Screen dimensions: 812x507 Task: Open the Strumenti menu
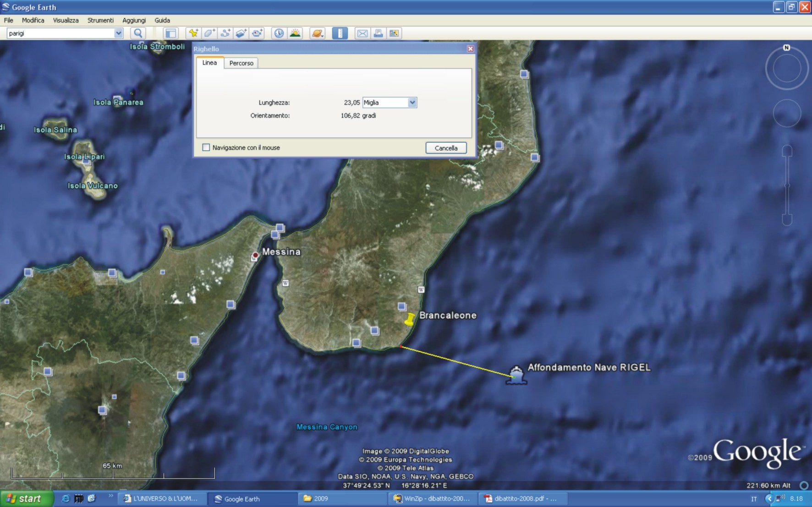point(100,20)
